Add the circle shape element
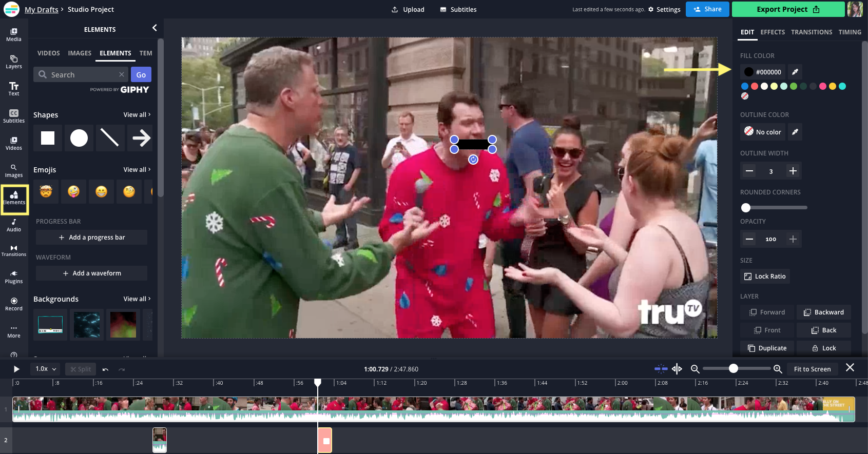 pos(79,138)
